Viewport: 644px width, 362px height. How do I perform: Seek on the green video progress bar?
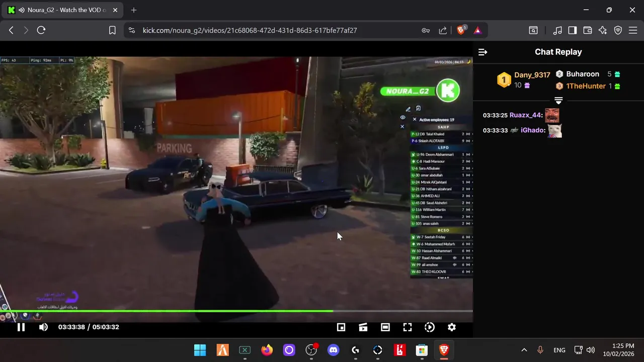(x=236, y=311)
